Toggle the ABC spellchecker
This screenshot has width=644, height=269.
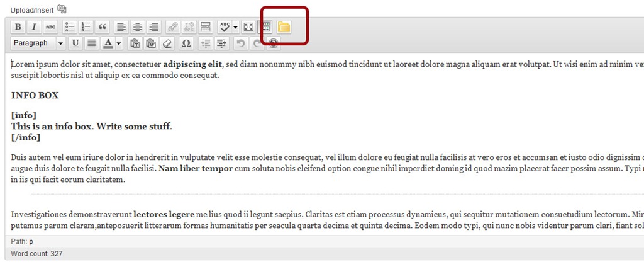(225, 27)
